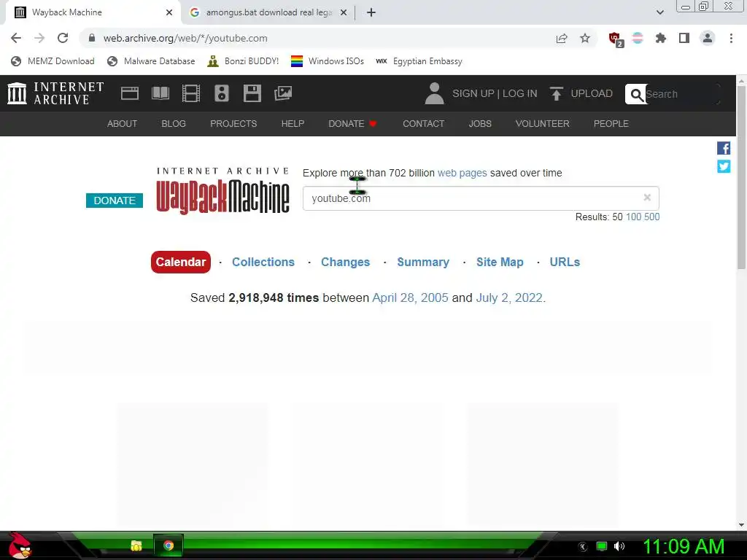Open April 28, 2005 first capture

410,297
